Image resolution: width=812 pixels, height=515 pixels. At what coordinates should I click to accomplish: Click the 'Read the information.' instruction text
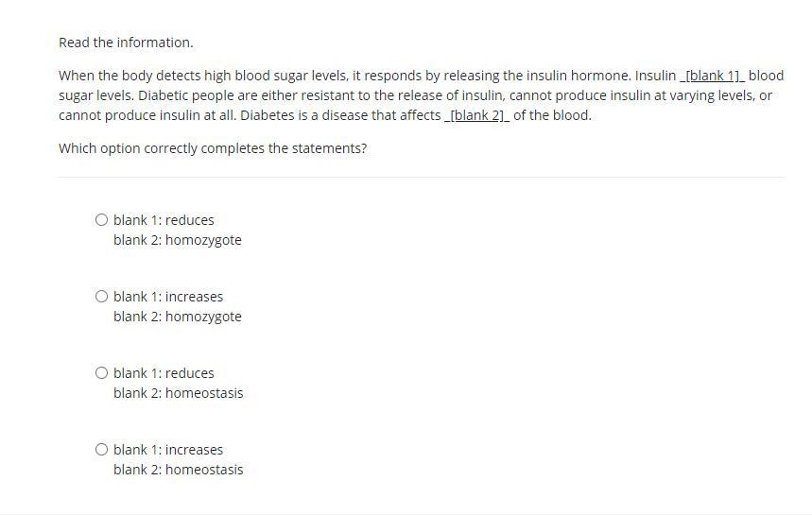tap(126, 43)
